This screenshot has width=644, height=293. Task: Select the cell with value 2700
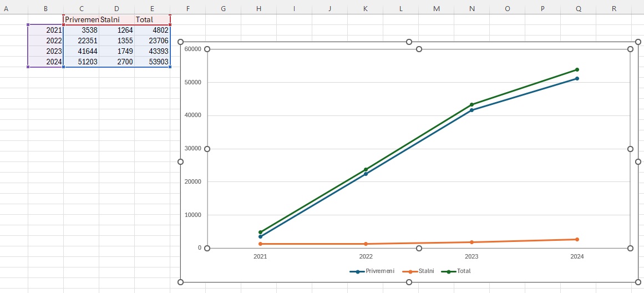coord(116,62)
